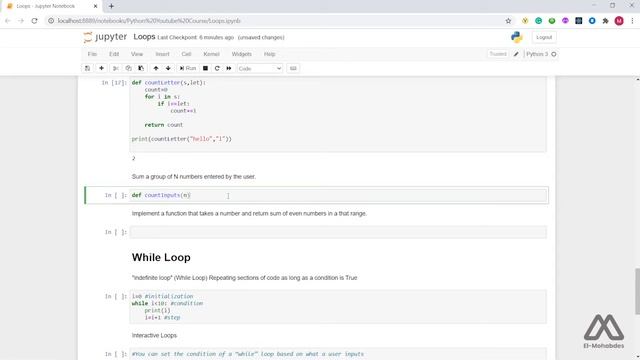Click the purple extension icon in toolbar
This screenshot has width=640, height=360.
[x=565, y=21]
